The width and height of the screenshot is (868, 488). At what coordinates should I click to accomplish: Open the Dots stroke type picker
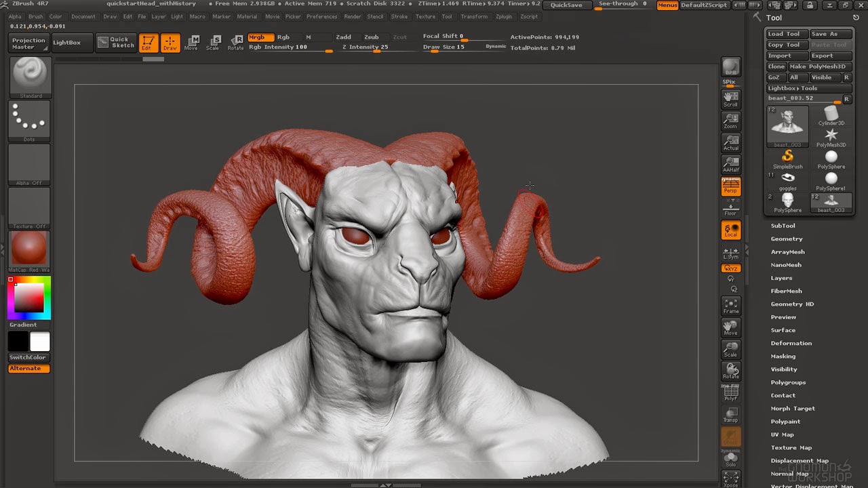(30, 121)
